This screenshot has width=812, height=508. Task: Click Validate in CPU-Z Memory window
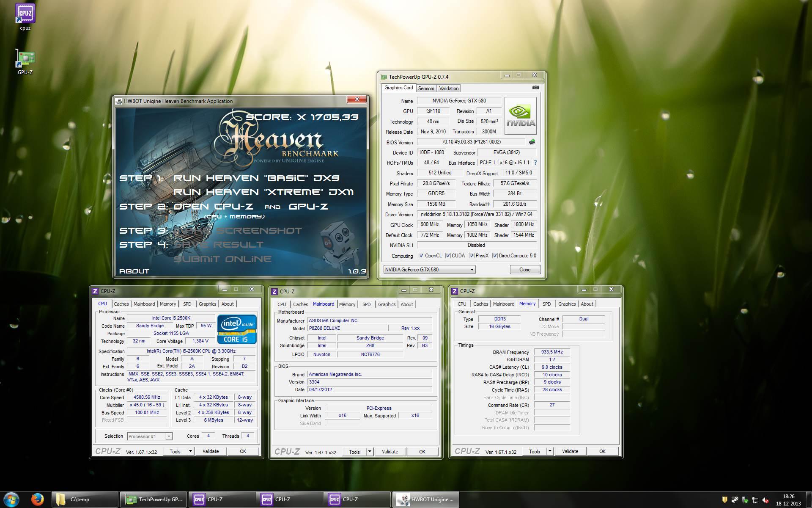[570, 451]
